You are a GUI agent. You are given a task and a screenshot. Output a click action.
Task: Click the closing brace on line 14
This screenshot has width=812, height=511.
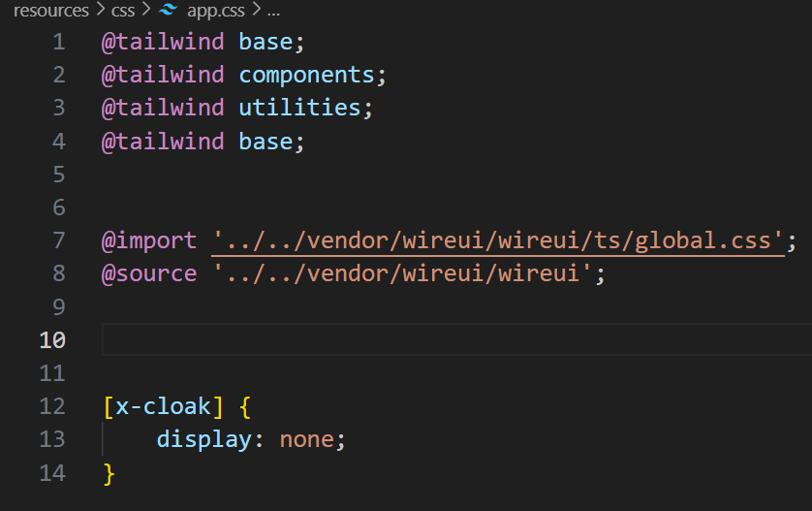click(x=109, y=472)
